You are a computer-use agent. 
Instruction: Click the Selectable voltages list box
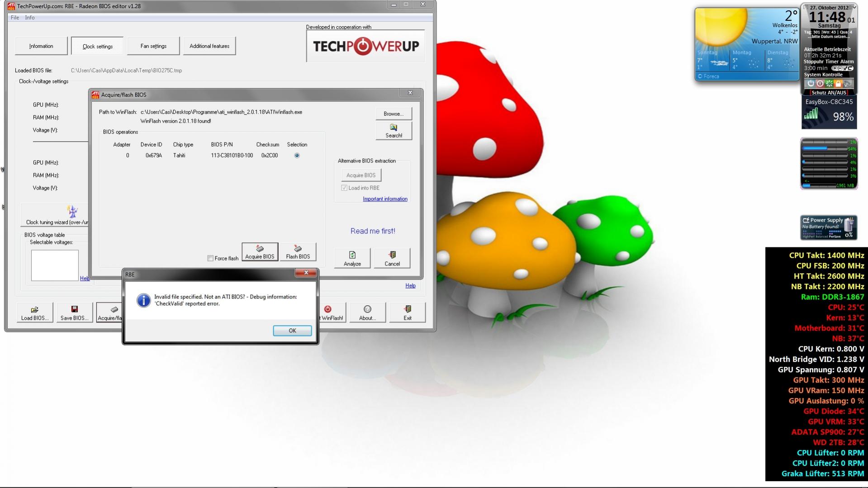pyautogui.click(x=55, y=265)
